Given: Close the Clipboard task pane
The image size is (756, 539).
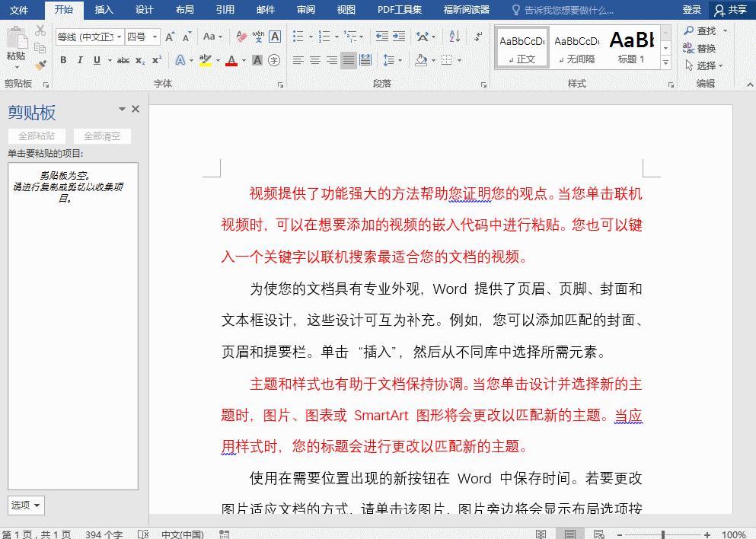Looking at the screenshot, I should (135, 108).
